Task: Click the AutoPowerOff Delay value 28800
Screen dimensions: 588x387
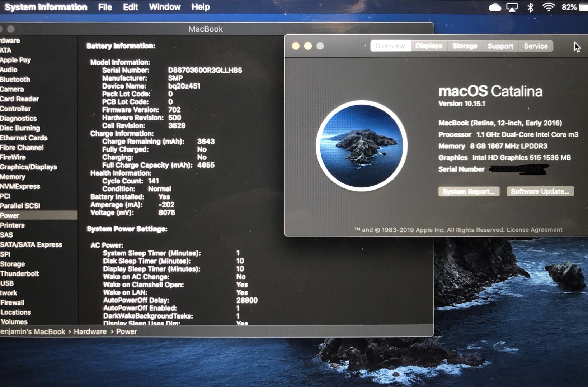Action: (247, 300)
